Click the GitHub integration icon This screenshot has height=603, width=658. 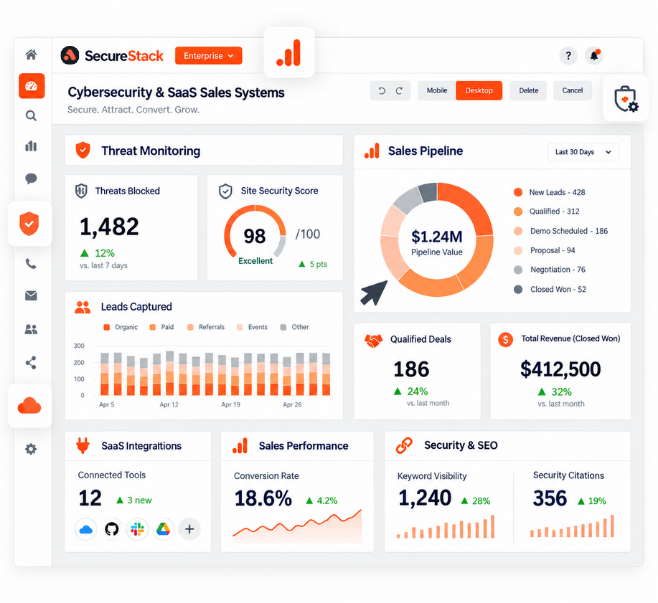tap(112, 530)
